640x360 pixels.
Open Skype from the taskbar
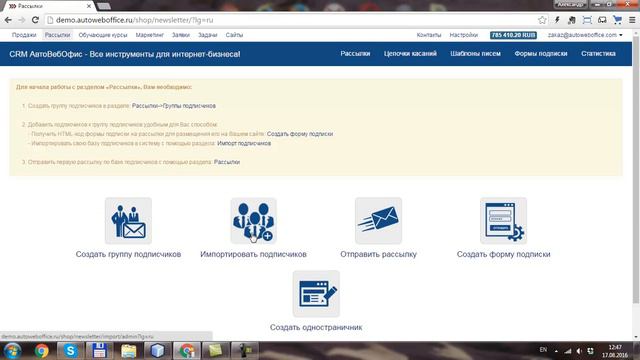pyautogui.click(x=70, y=351)
